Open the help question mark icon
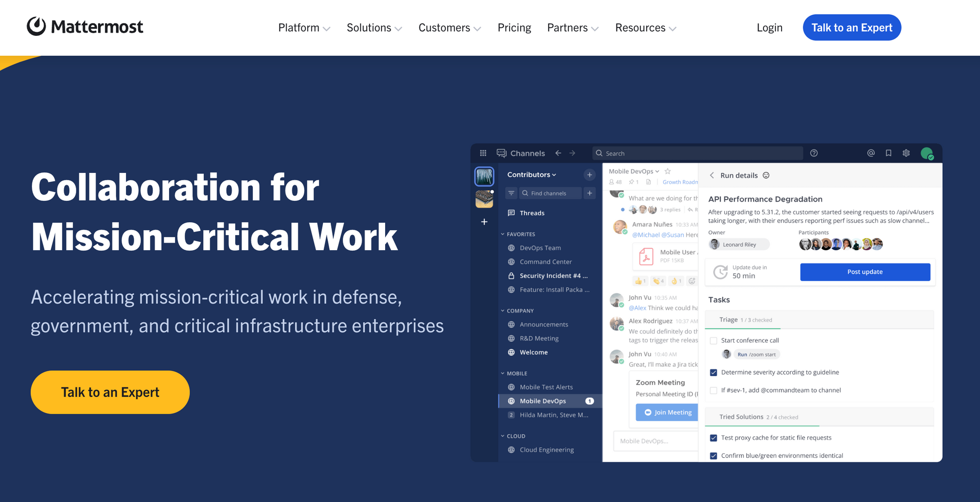 coord(814,153)
